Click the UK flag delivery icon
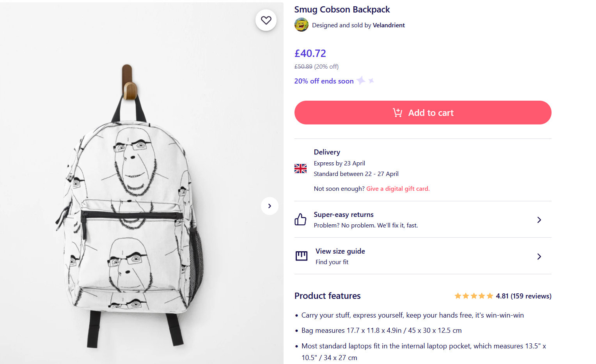596x364 pixels. click(300, 169)
